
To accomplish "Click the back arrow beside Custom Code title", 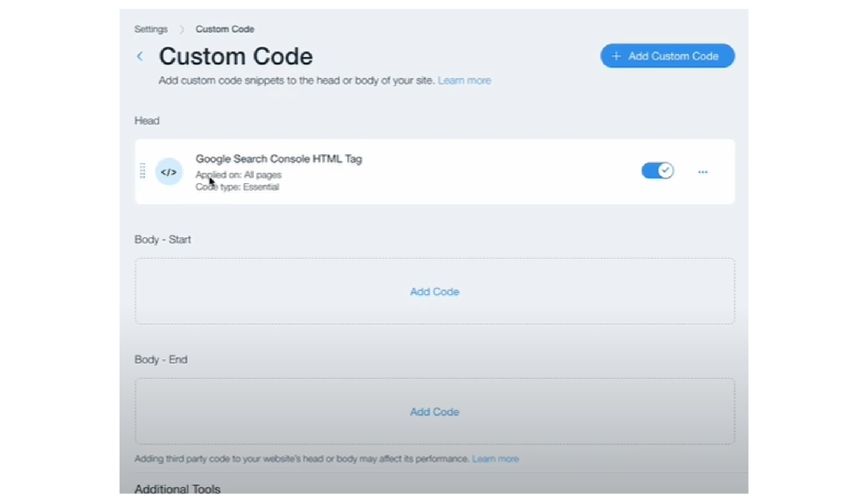I will 140,56.
